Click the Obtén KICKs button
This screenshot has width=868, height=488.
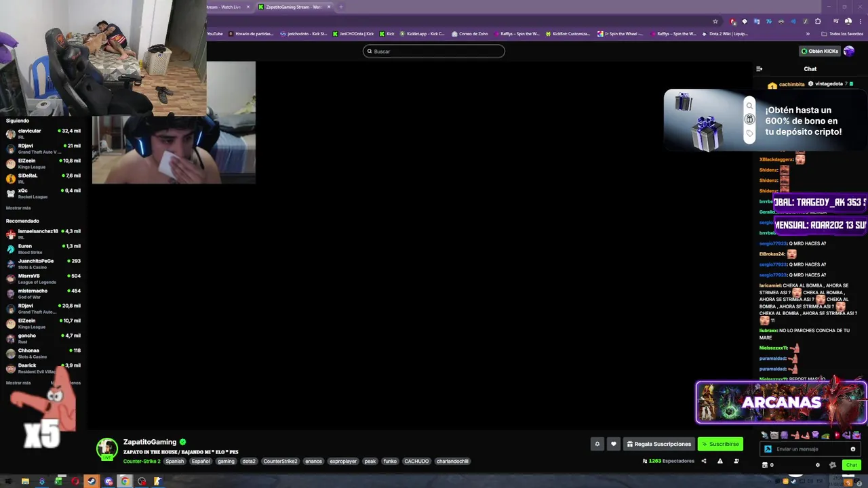(819, 51)
